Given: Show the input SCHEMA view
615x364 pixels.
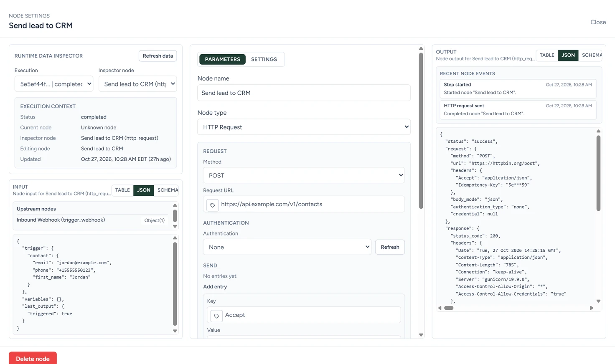Looking at the screenshot, I should click(x=167, y=190).
